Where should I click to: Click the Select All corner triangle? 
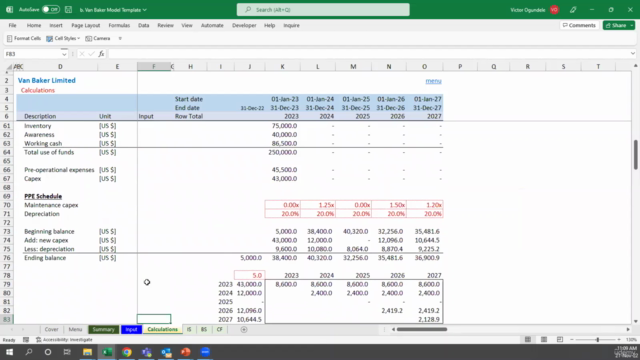(x=9, y=67)
